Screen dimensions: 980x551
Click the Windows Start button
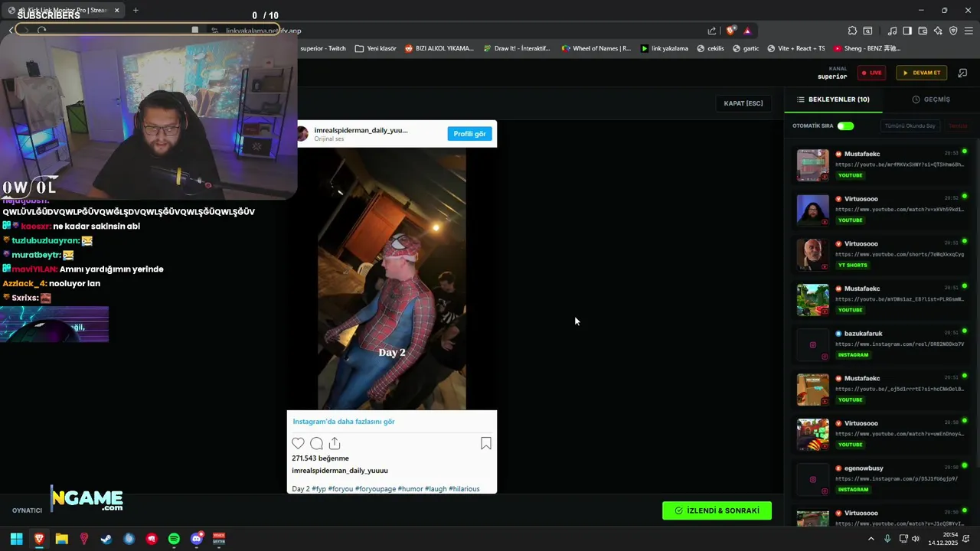[16, 539]
